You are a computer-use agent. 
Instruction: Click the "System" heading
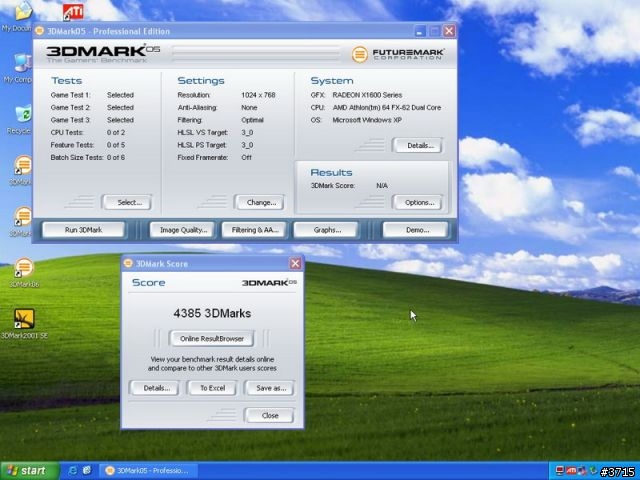(332, 80)
